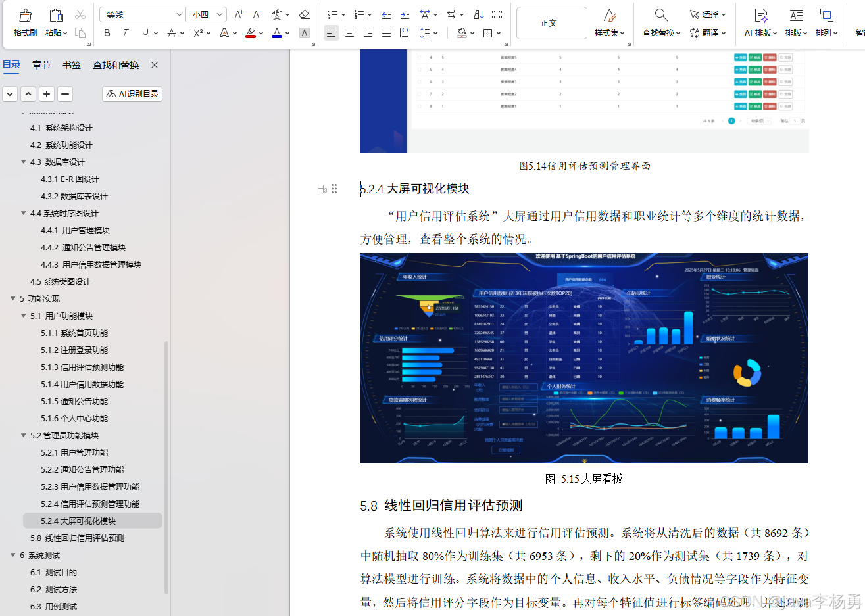Increase font size with A+ icon
865x616 pixels.
[x=239, y=14]
